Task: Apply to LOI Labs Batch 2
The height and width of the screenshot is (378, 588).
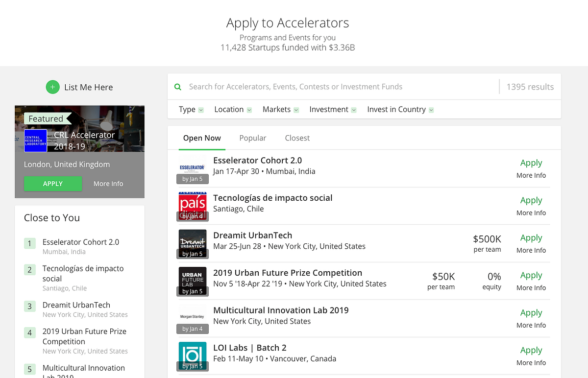Action: [531, 351]
